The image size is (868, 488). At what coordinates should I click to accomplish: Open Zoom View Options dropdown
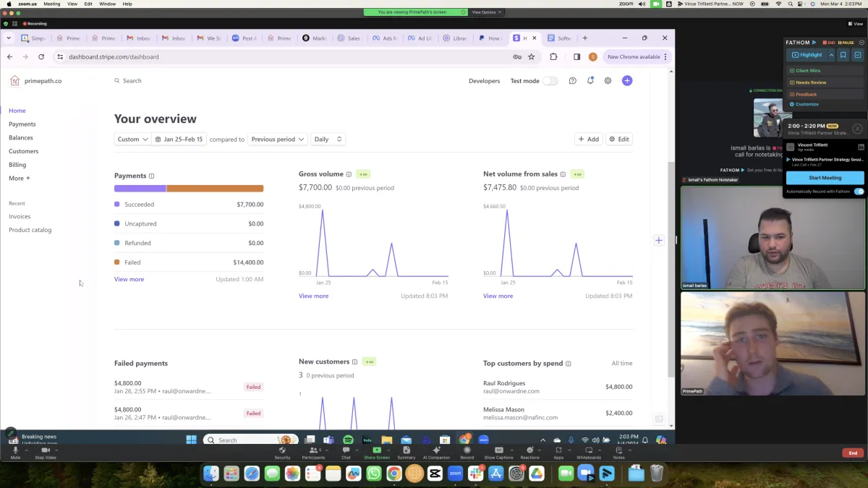point(486,12)
